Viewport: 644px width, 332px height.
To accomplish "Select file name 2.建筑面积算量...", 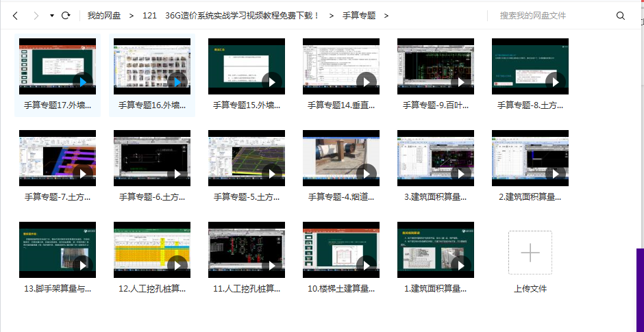I will click(x=530, y=197).
